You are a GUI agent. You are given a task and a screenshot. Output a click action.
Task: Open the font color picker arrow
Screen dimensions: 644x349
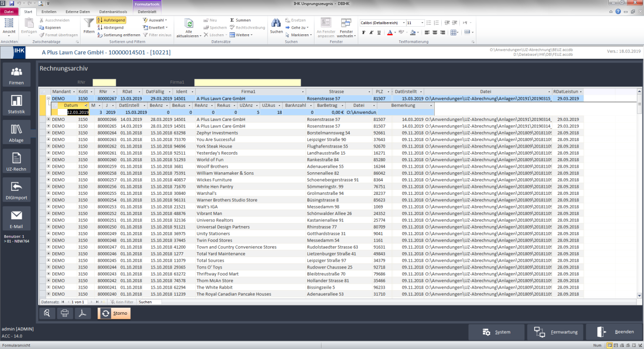coord(395,33)
